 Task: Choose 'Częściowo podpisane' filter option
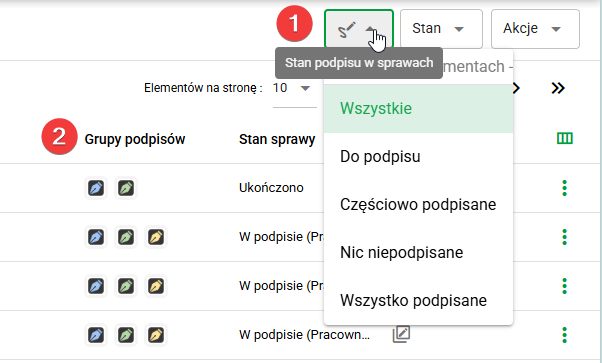(x=418, y=204)
